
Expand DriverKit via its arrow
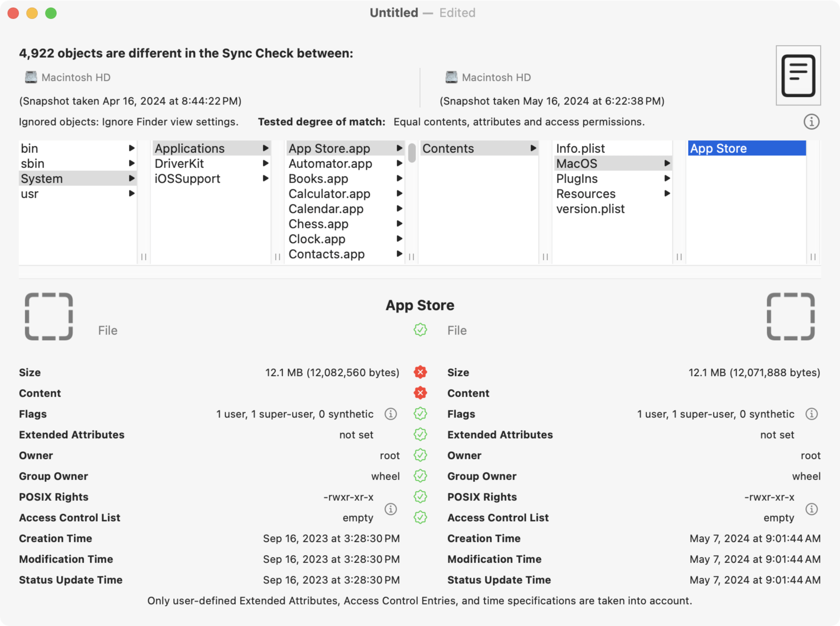[266, 163]
